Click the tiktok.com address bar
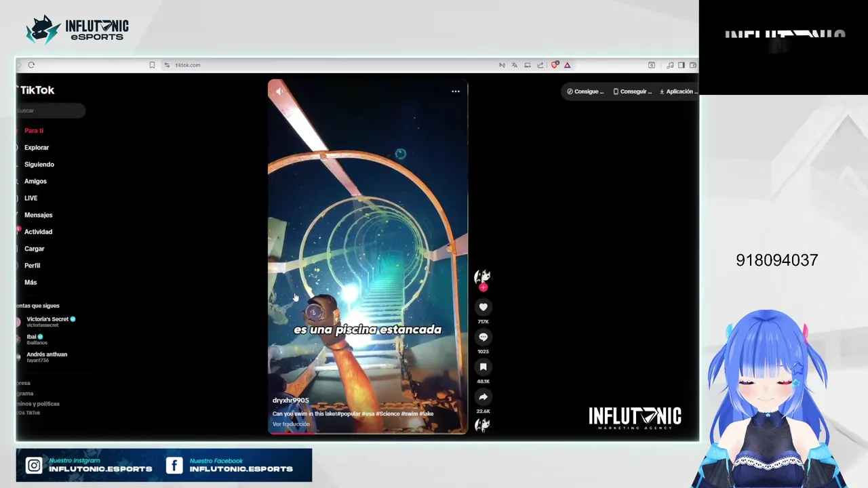Screen dimensions: 868x488 (188, 65)
